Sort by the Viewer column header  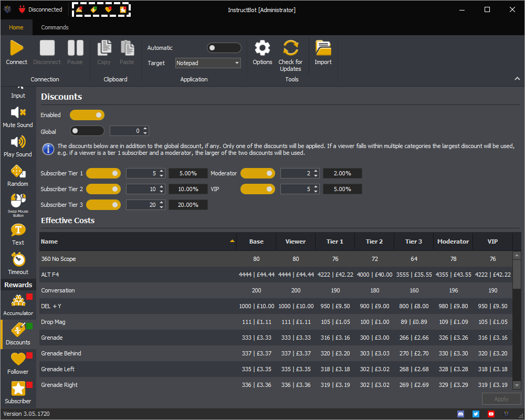click(295, 241)
